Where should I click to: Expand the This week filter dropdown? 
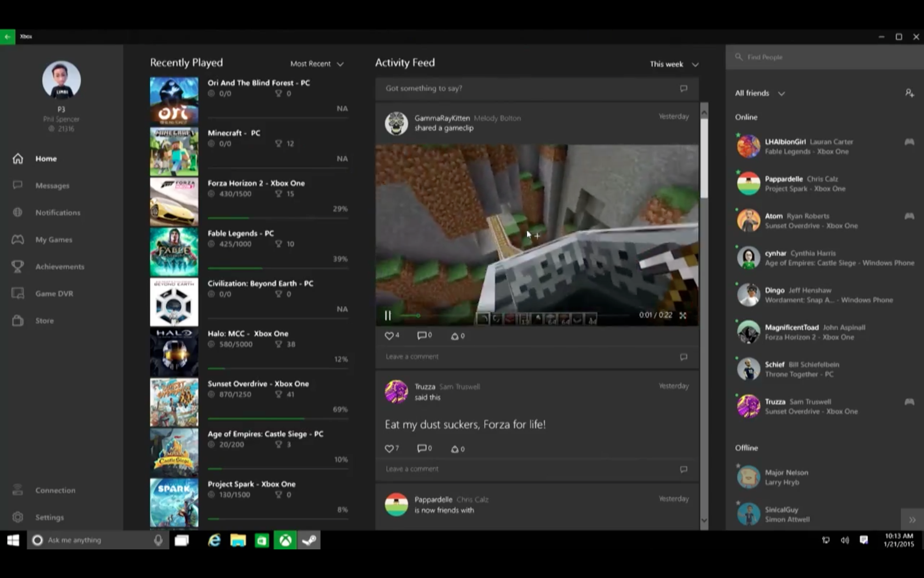click(x=674, y=64)
